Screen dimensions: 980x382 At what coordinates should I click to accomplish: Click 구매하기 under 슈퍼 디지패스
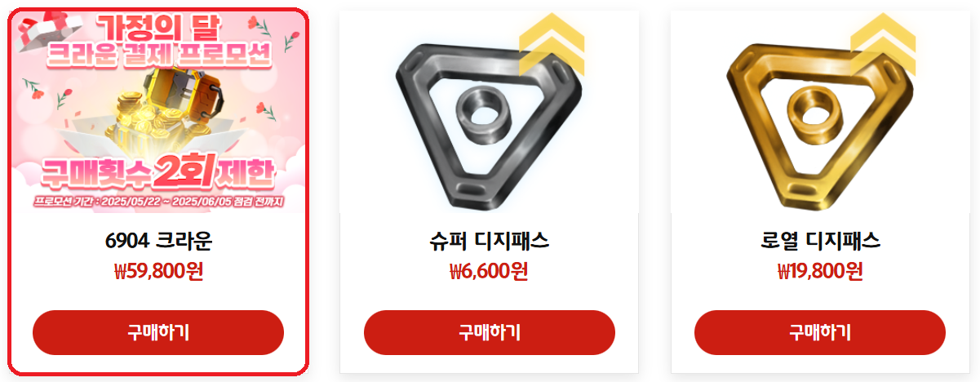tap(489, 332)
